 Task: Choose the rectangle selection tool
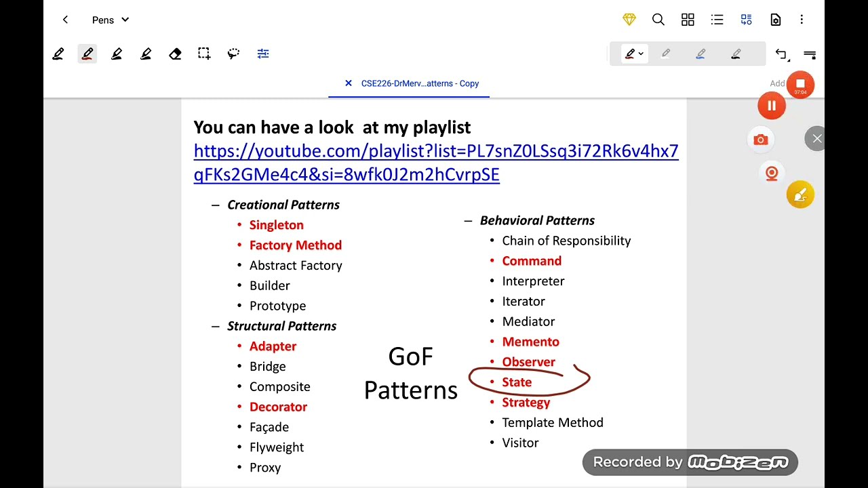click(x=204, y=54)
